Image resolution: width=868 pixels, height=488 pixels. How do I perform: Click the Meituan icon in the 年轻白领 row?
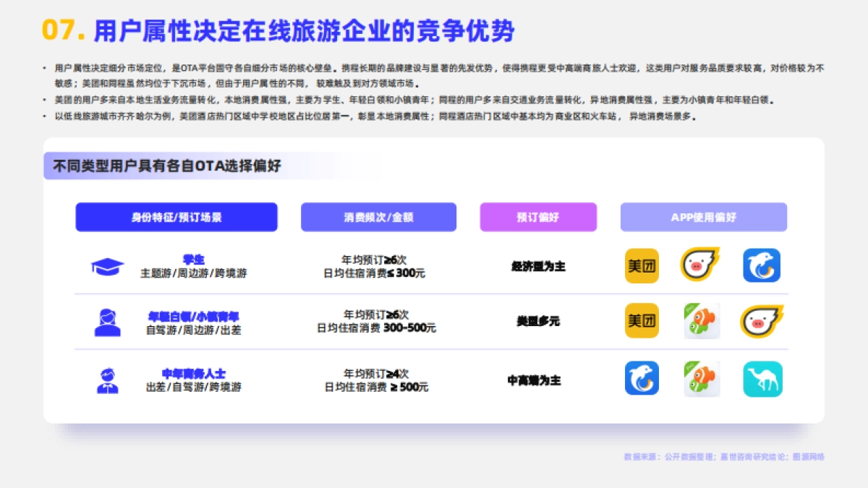click(642, 322)
